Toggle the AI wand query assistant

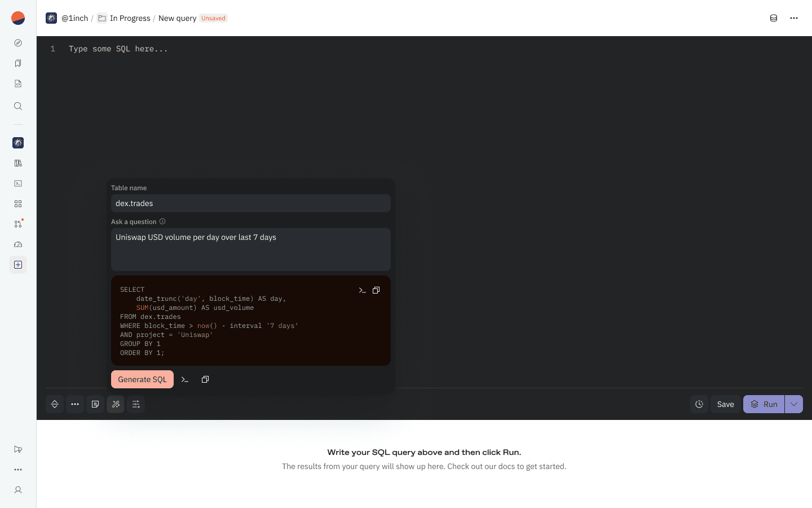[116, 404]
